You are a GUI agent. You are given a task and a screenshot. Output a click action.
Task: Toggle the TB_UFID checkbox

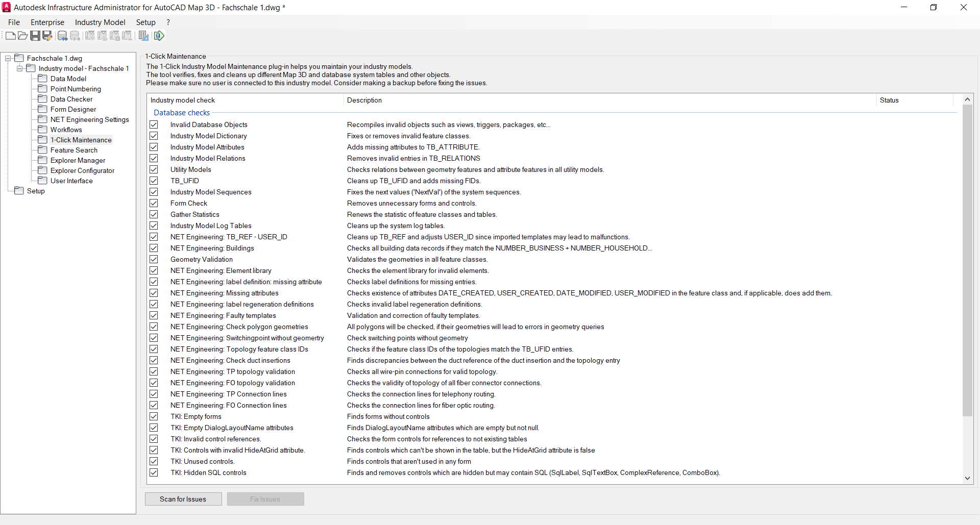point(154,181)
